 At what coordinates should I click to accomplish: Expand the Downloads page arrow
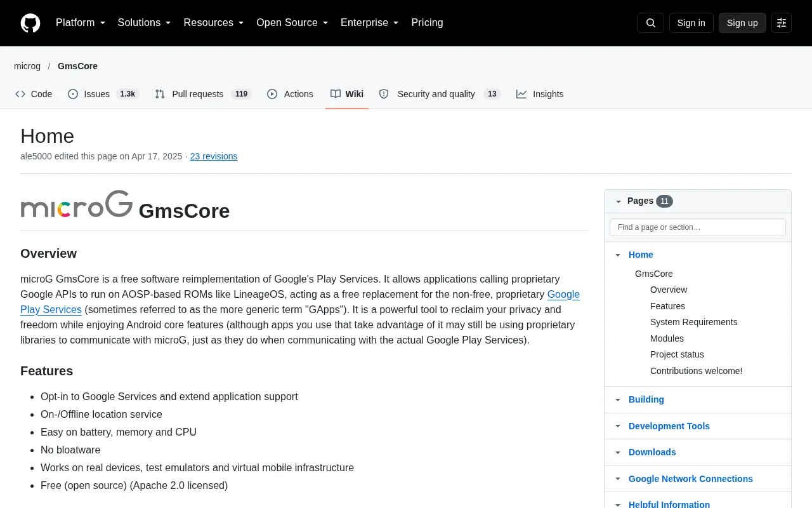(x=618, y=453)
